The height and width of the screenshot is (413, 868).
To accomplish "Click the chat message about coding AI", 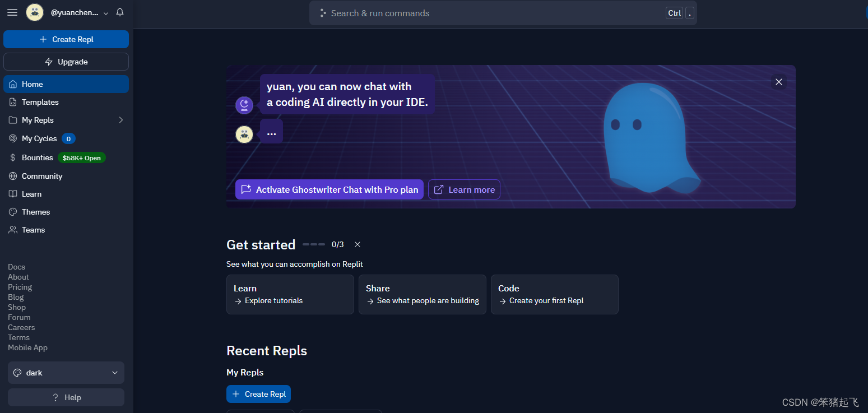I will coord(347,94).
